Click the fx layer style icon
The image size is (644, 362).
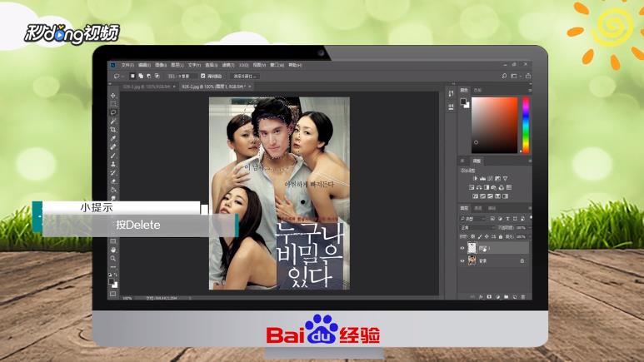coord(481,297)
